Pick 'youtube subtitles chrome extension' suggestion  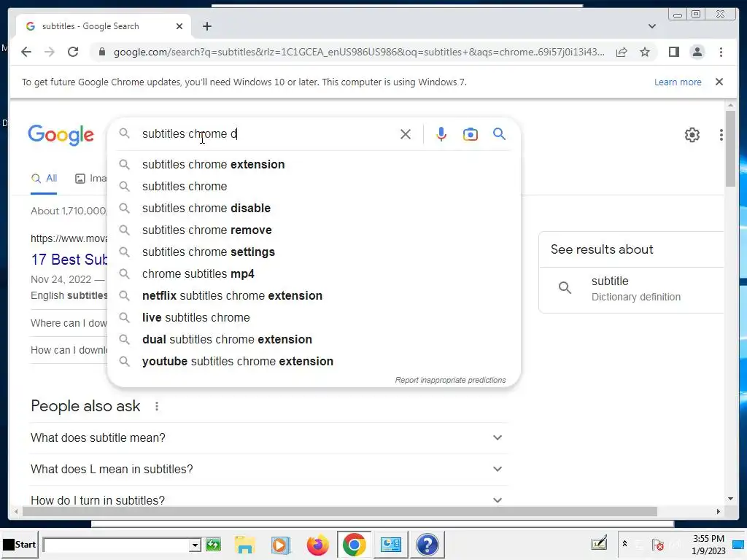[x=314, y=362]
